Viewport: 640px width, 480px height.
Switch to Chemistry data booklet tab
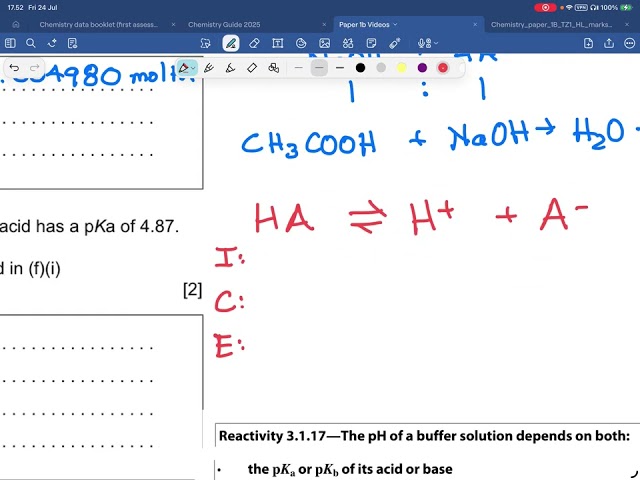tap(98, 24)
